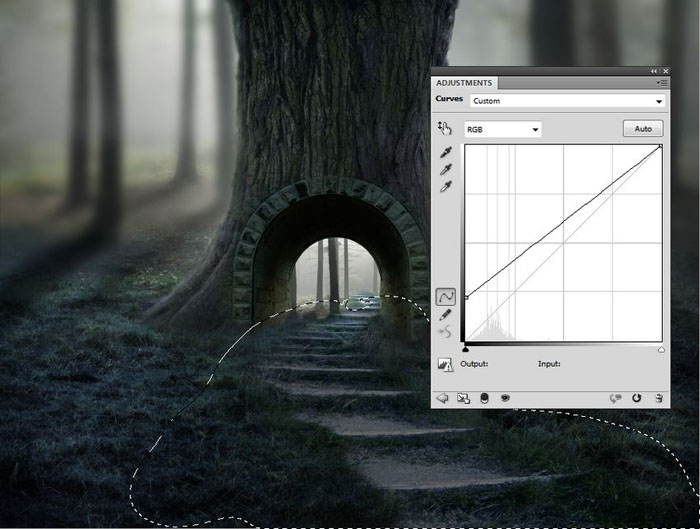Screen dimensions: 700x529
Task: Delete this adjustment layer trash icon
Action: pos(659,398)
